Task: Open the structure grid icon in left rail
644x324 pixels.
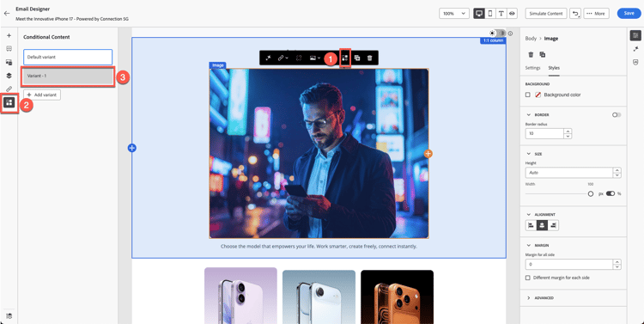Action: (9, 49)
